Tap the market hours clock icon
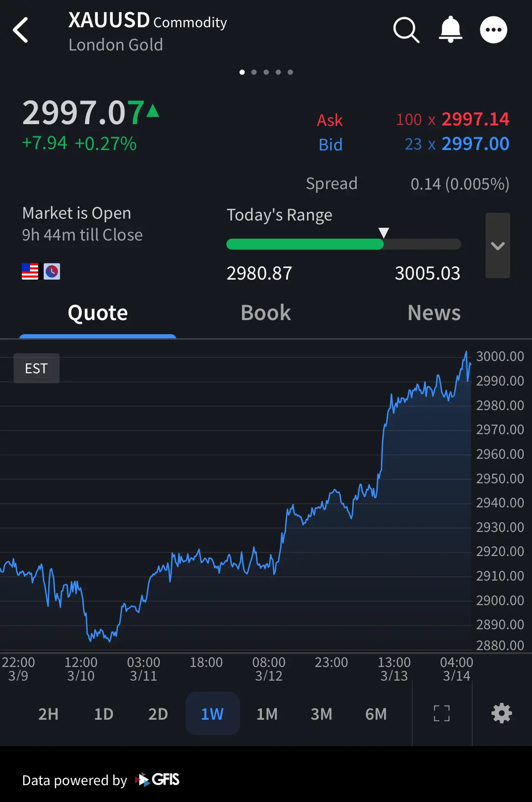This screenshot has height=802, width=532. pyautogui.click(x=52, y=271)
